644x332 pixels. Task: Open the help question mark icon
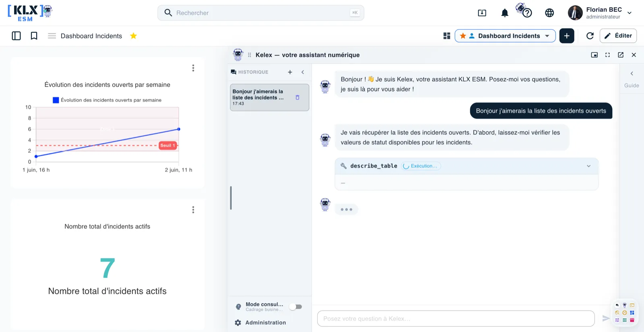click(527, 13)
